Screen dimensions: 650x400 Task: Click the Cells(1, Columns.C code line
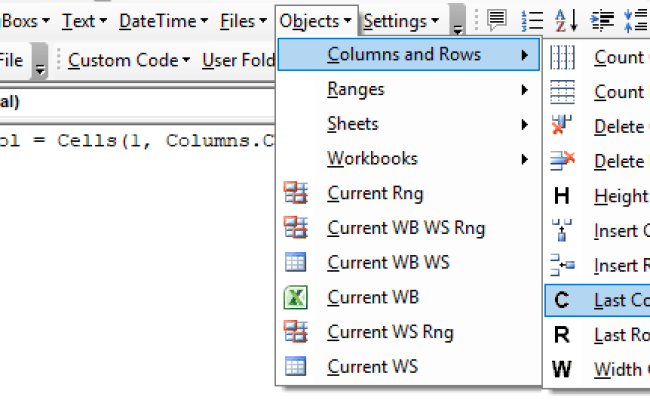click(x=137, y=141)
